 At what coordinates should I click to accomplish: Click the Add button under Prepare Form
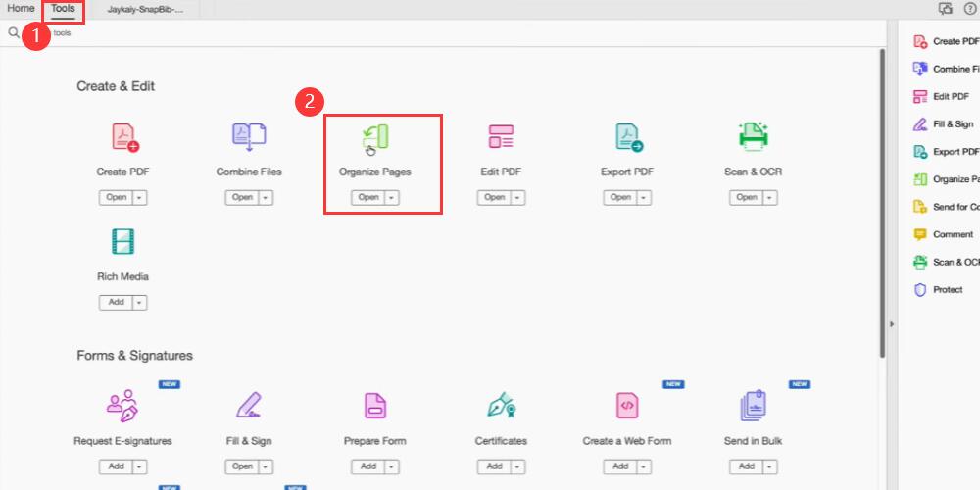[368, 466]
